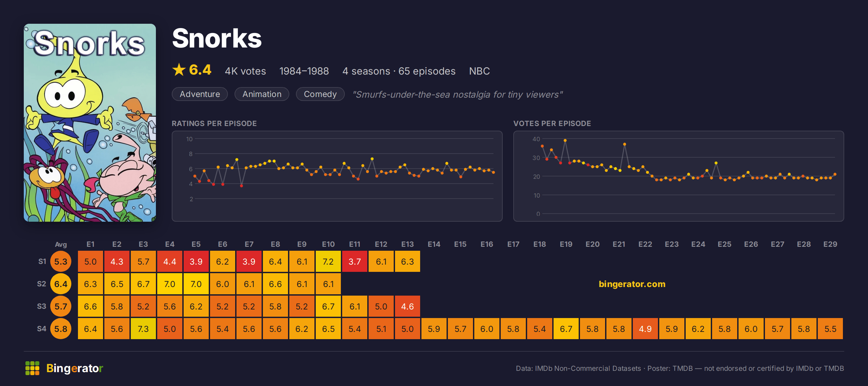Viewport: 868px width, 386px height.
Task: Visit the bingerator.com link
Action: click(632, 284)
